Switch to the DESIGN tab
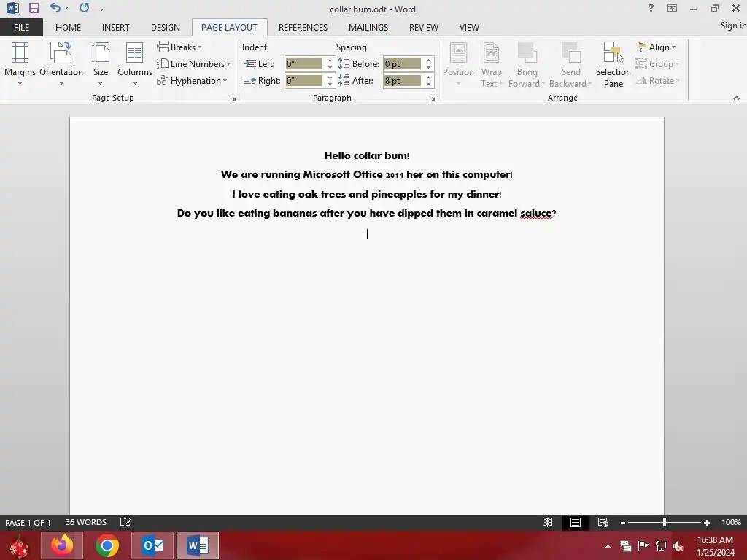The height and width of the screenshot is (560, 747). [166, 28]
